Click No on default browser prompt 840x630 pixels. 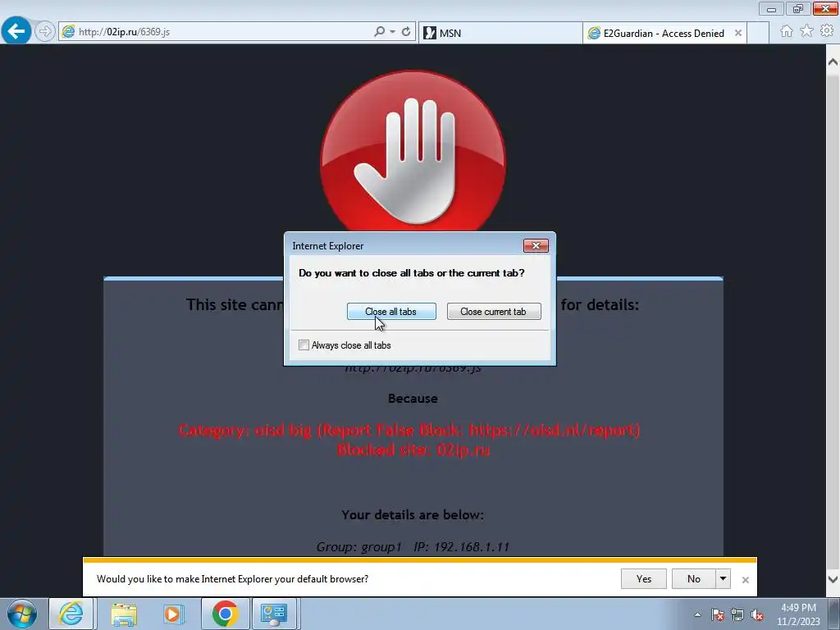click(x=694, y=578)
